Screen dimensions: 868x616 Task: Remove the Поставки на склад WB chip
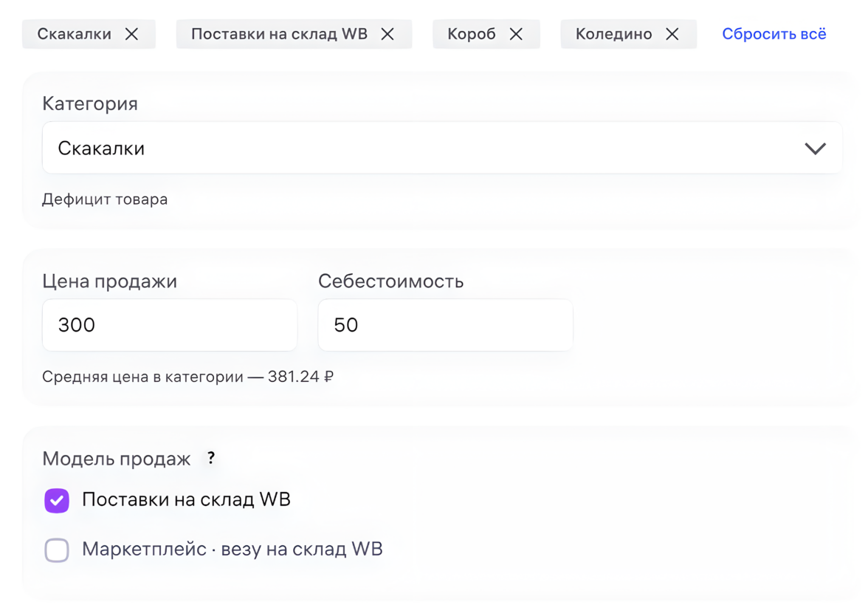coord(387,34)
